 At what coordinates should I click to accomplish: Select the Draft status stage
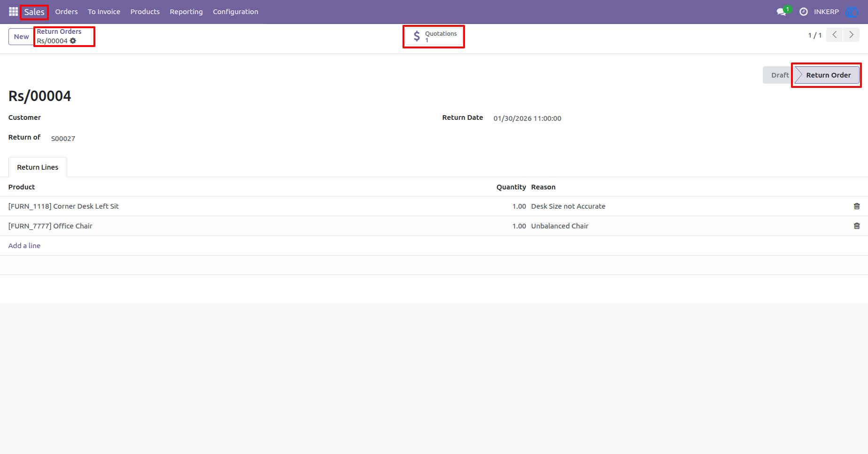[x=780, y=75]
